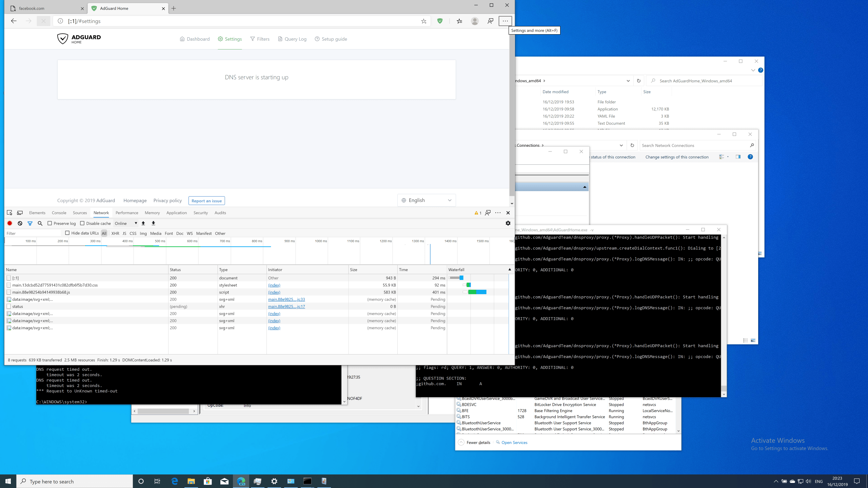Open Network panel settings gear
The image size is (868, 488).
click(x=508, y=223)
